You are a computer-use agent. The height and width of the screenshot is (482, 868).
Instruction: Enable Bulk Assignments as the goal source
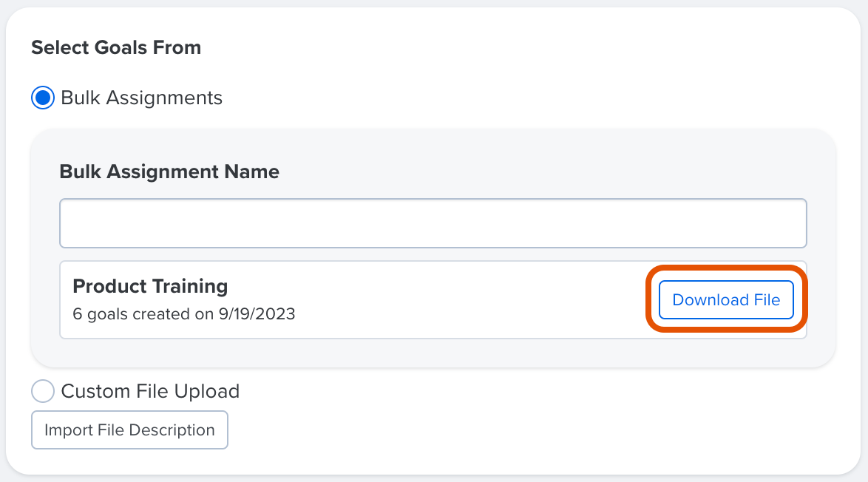[42, 97]
